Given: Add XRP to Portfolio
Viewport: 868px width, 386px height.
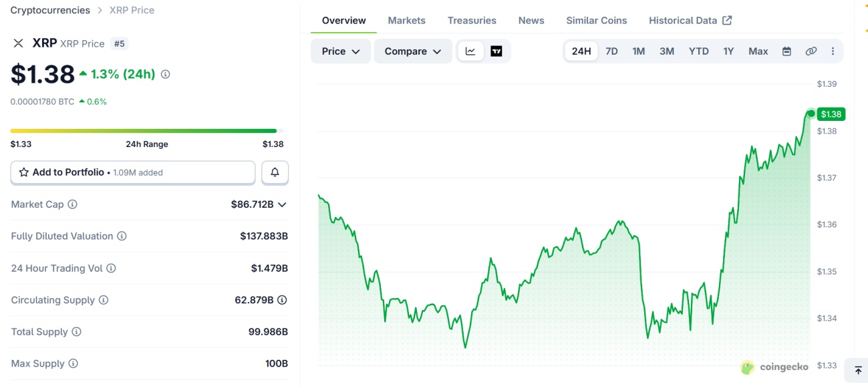Looking at the screenshot, I should (x=133, y=172).
